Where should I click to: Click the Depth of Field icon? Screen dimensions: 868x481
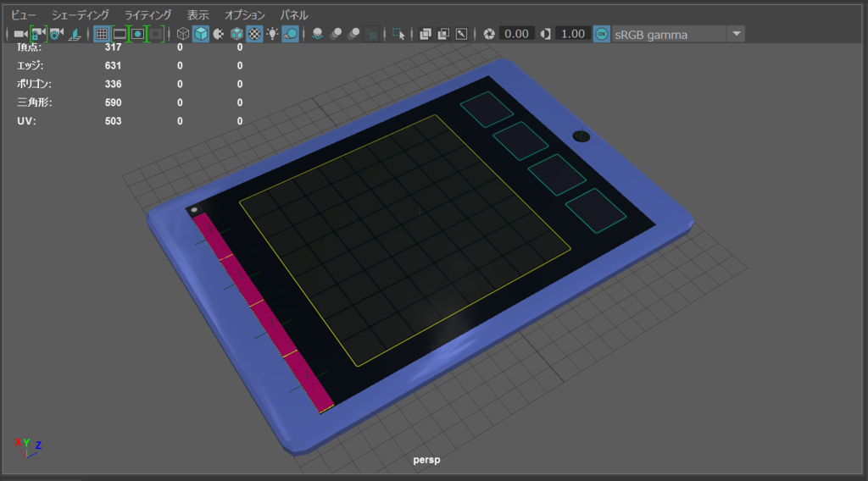coord(373,34)
